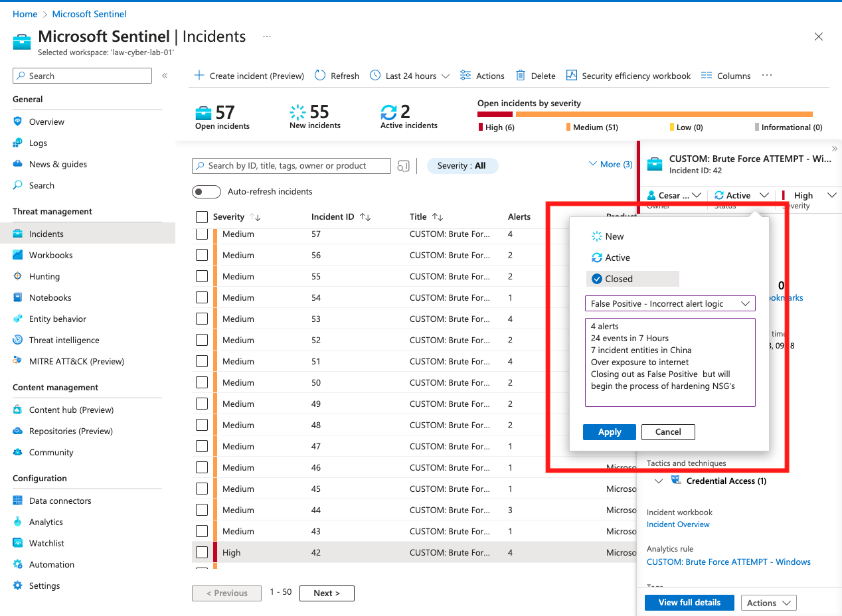Expand More (3) filters

pyautogui.click(x=611, y=164)
